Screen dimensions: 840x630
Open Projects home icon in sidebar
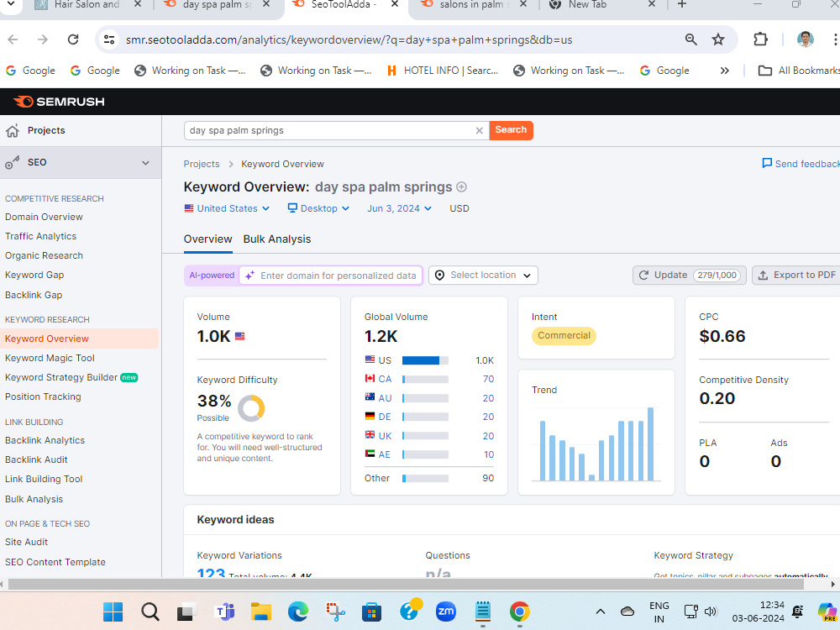13,131
